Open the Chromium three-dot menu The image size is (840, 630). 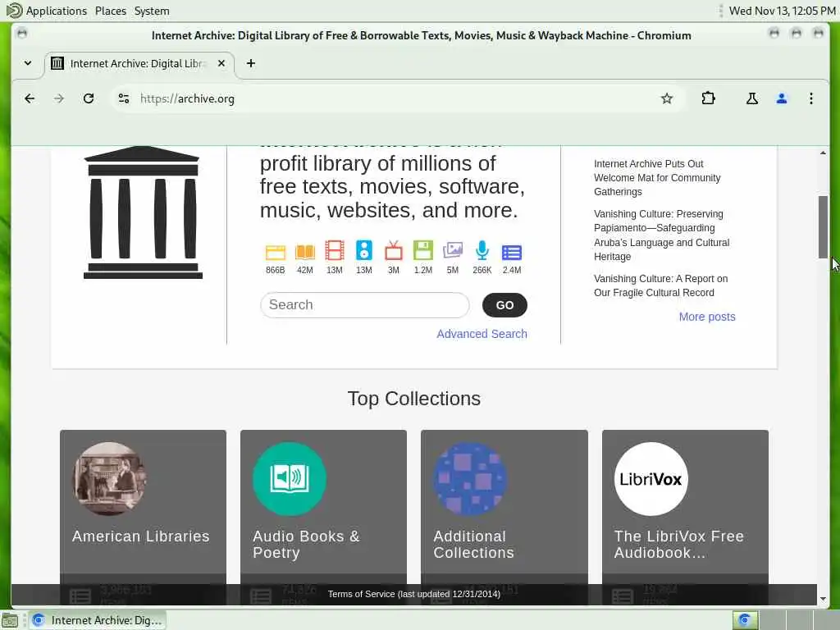(811, 98)
